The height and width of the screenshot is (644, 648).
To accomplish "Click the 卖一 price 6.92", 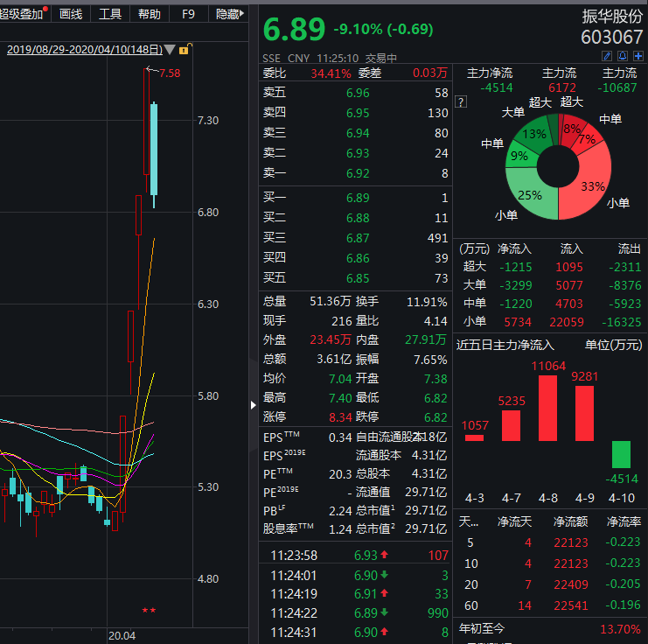I will pyautogui.click(x=358, y=173).
